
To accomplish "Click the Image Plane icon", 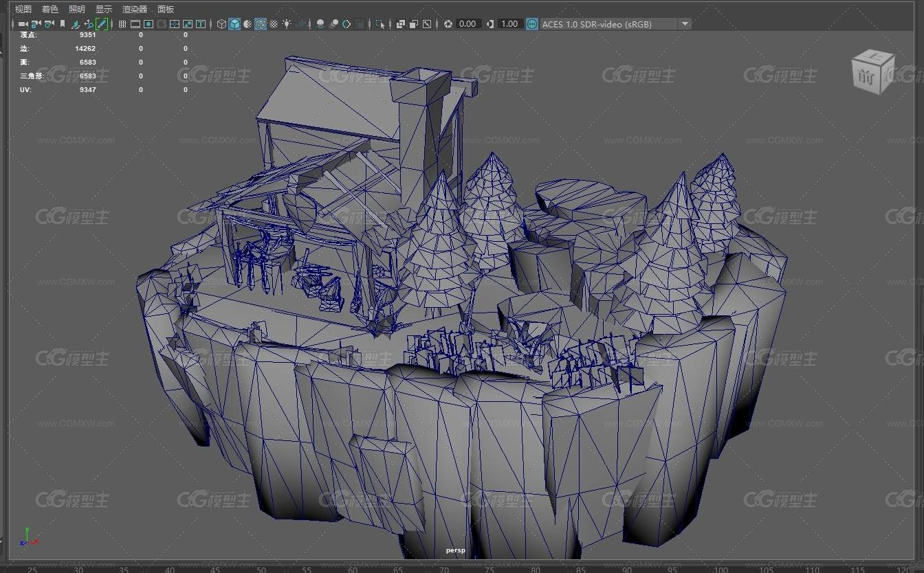I will pos(76,24).
